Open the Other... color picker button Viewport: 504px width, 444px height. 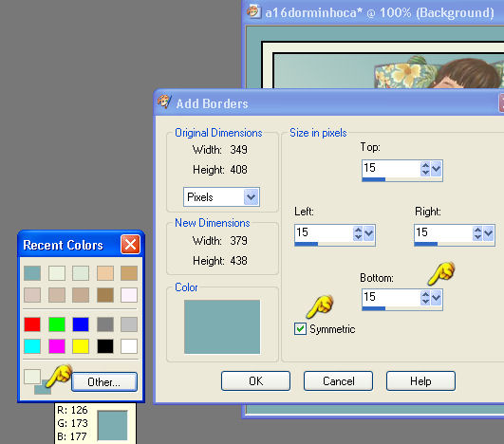104,382
